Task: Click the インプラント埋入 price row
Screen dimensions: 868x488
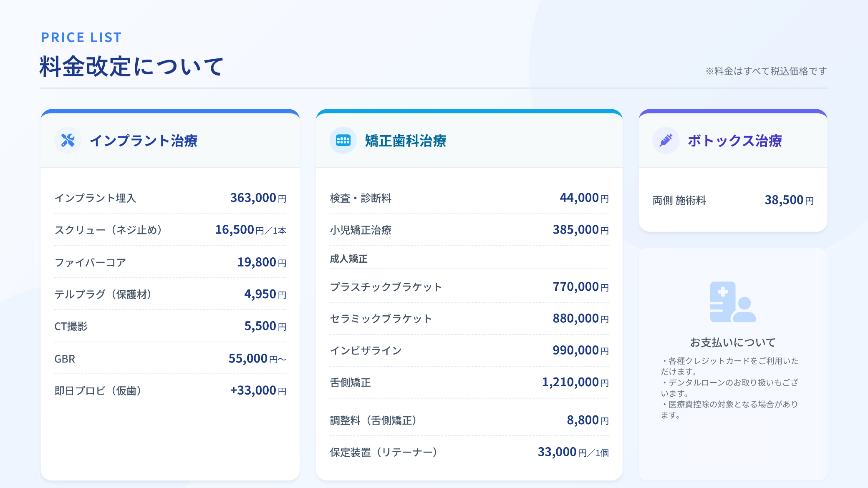Action: (170, 198)
